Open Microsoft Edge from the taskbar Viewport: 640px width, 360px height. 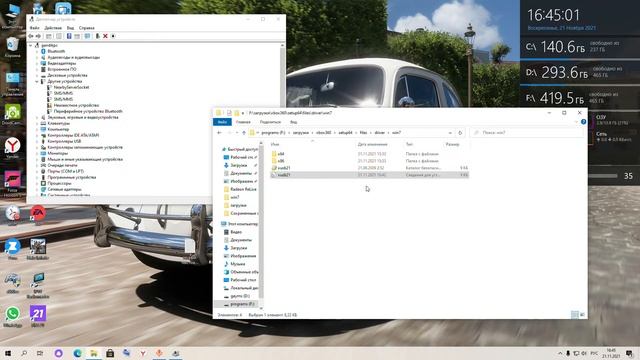(x=77, y=353)
